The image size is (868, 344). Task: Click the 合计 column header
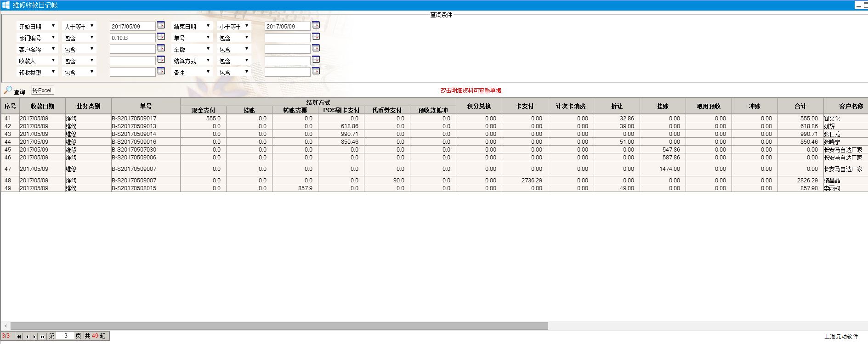click(x=800, y=106)
